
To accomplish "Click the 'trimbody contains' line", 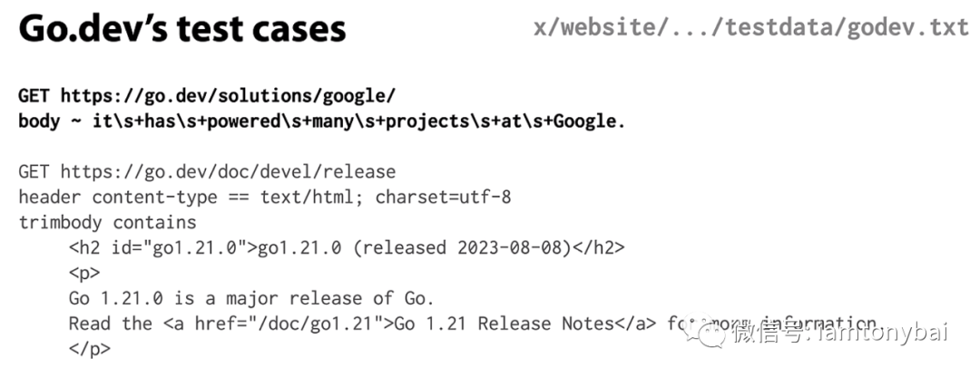I will pyautogui.click(x=107, y=222).
